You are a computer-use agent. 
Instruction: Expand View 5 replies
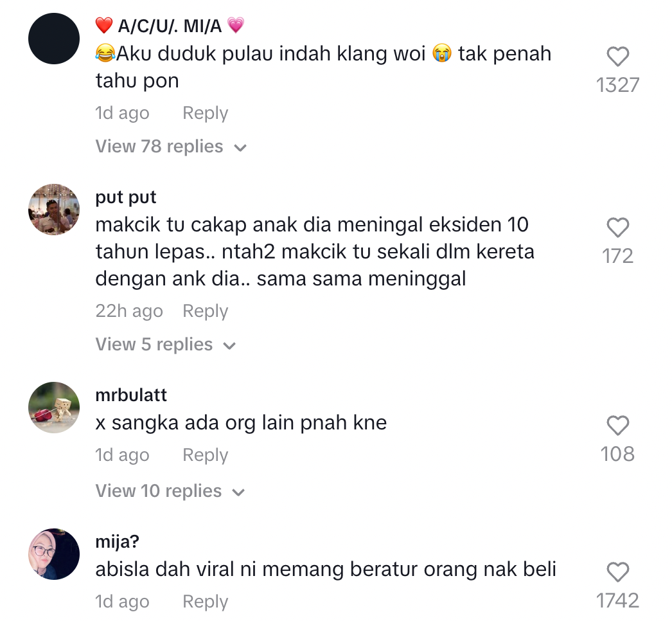pos(166,345)
